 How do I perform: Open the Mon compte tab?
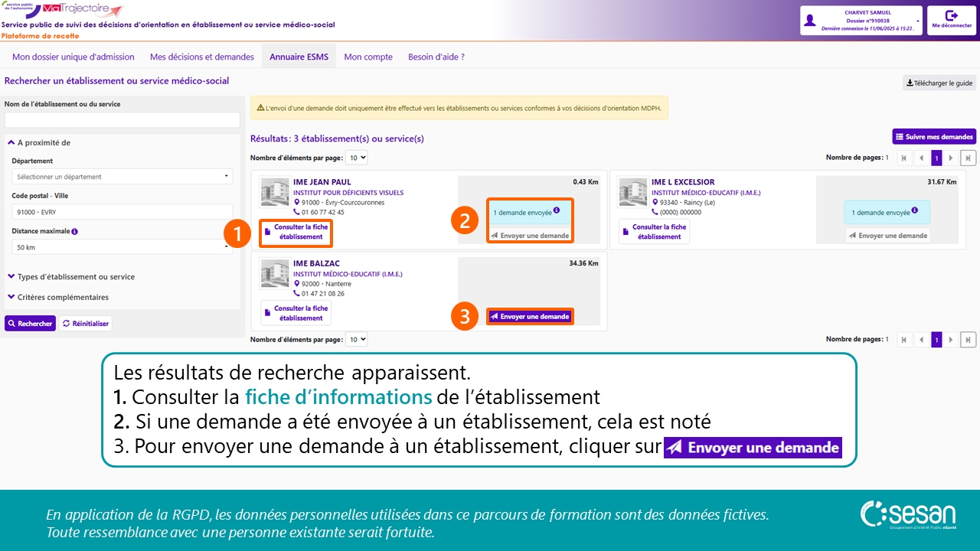tap(368, 57)
